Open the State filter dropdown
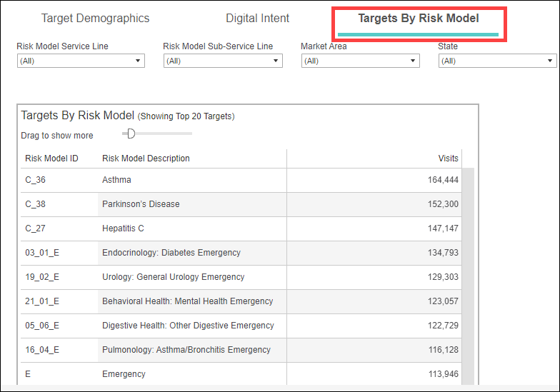The width and height of the screenshot is (560, 392). point(497,61)
